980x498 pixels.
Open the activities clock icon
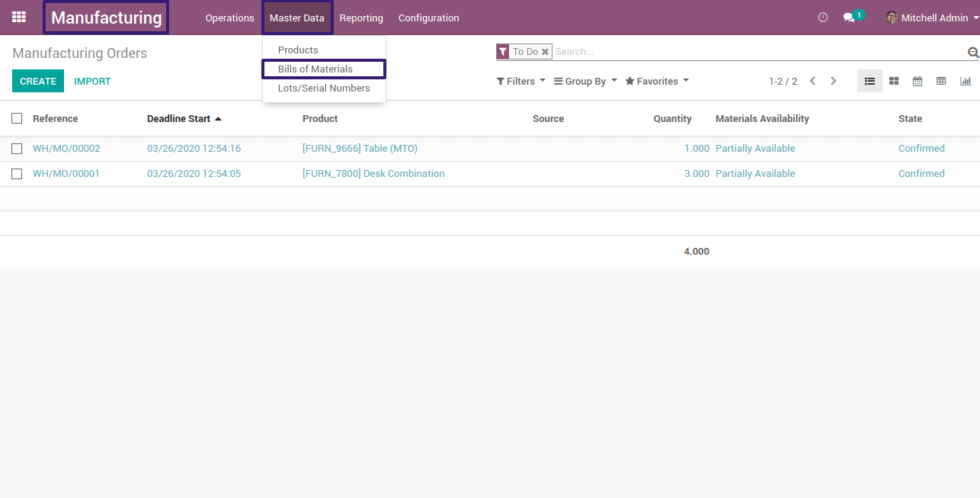tap(822, 18)
